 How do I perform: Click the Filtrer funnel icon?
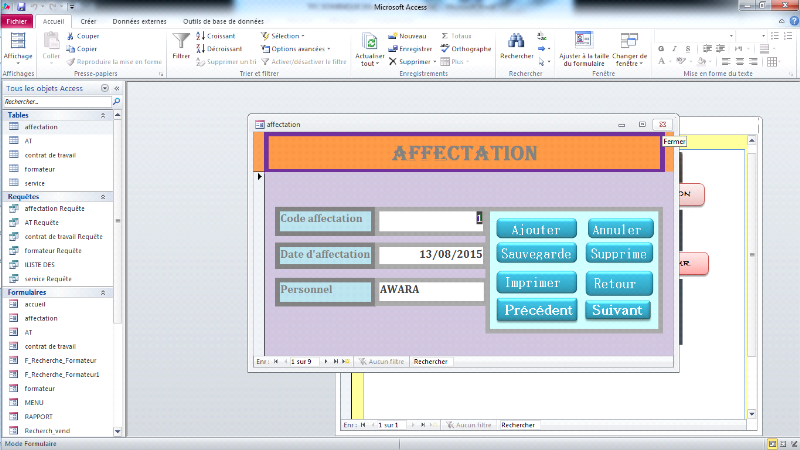[x=181, y=42]
